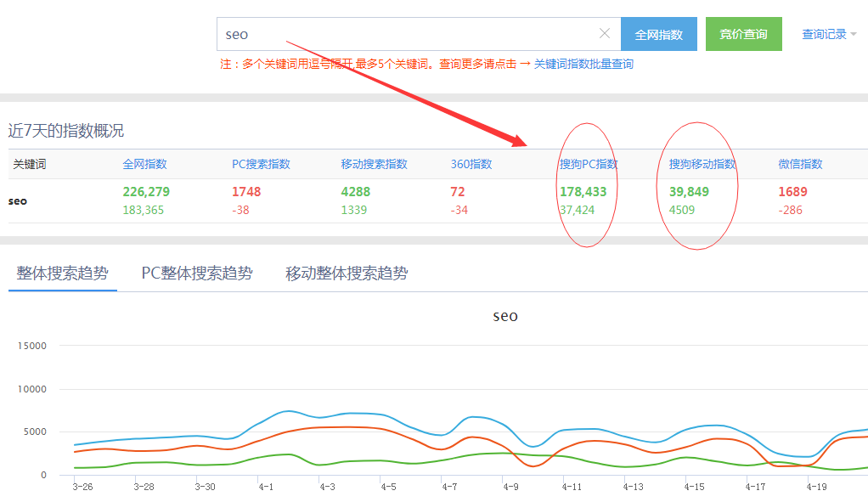Click the 移动搜索指数 column header
Viewport: 868px width, 502px height.
click(x=374, y=164)
